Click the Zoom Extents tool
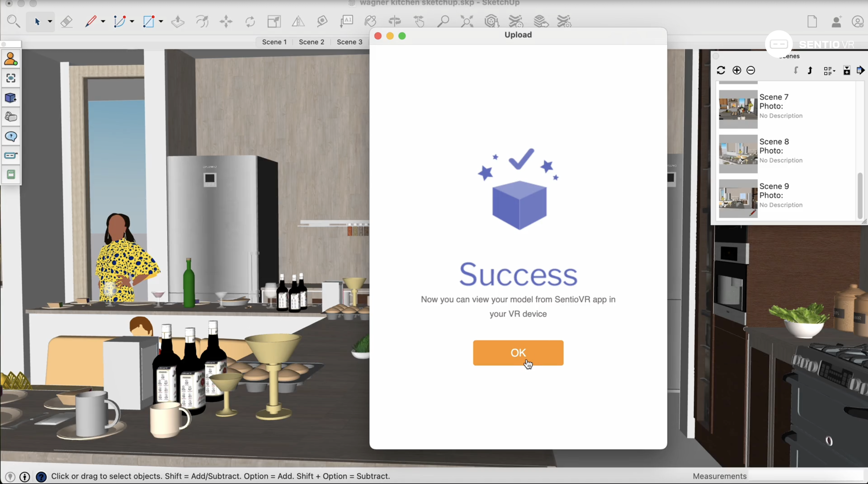 tap(467, 22)
